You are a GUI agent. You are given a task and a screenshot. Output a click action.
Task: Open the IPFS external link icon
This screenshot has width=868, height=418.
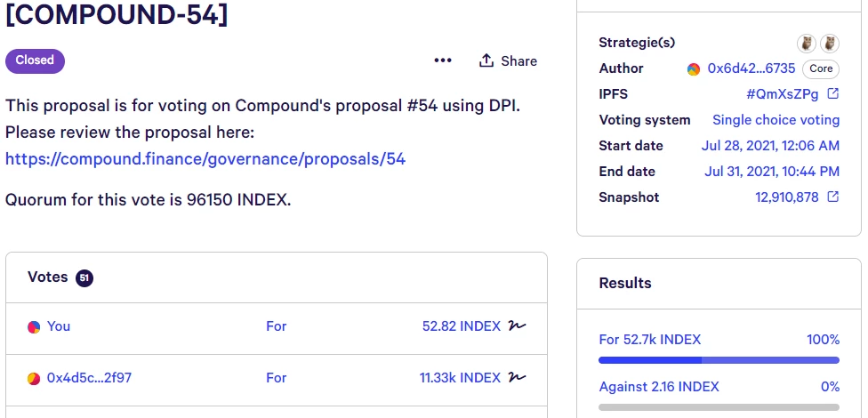(832, 93)
